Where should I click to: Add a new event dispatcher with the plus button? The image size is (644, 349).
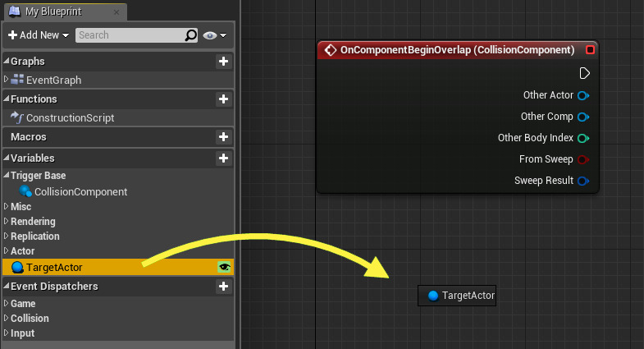click(x=223, y=287)
